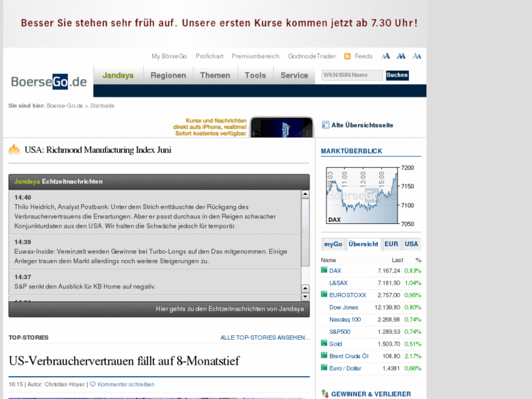Screen dimensions: 532x399
Task: Click the flame icon beside USA headline
Action: pyautogui.click(x=14, y=149)
